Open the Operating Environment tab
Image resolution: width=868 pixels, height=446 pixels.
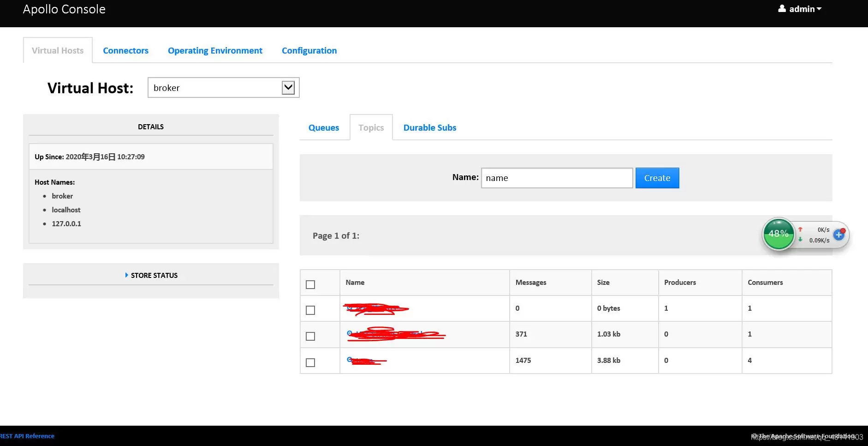[x=215, y=50]
